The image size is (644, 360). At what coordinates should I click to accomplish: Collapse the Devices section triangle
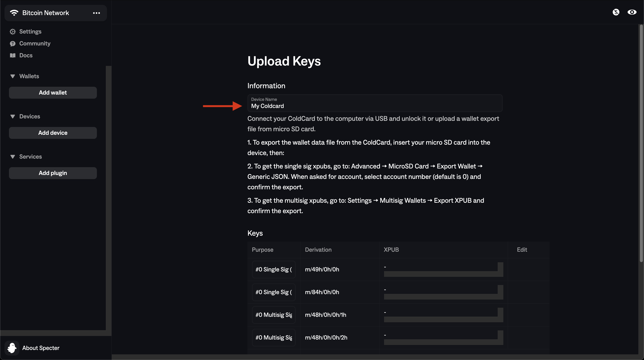point(13,116)
